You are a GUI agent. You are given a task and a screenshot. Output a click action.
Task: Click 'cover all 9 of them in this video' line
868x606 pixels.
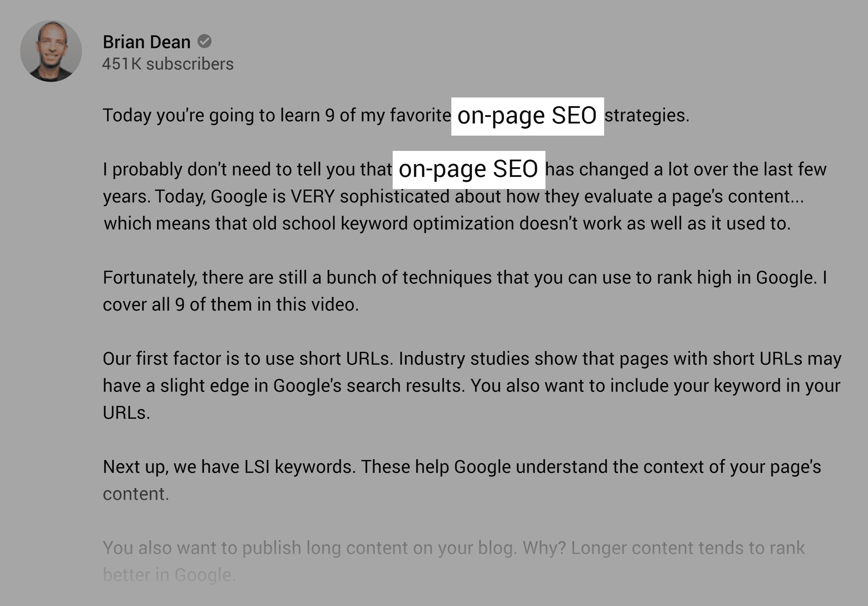pyautogui.click(x=231, y=305)
